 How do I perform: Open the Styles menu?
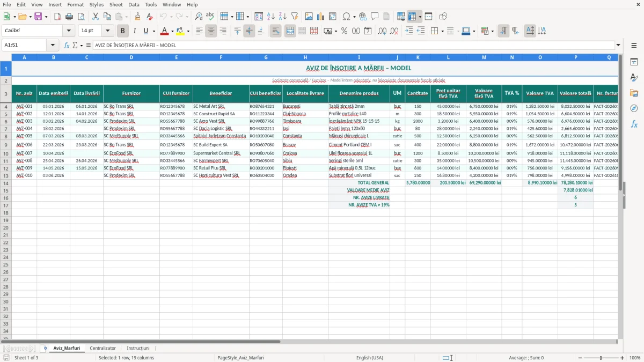[x=97, y=4]
